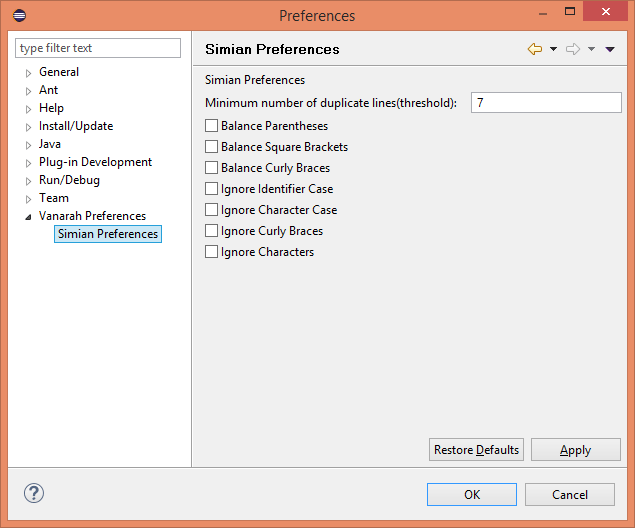Select Team preferences category
635x528 pixels.
[x=53, y=198]
